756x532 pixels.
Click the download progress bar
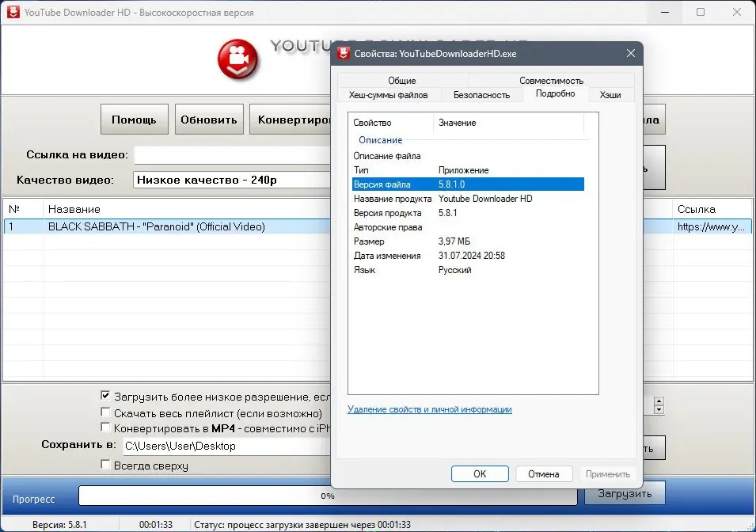tap(328, 496)
